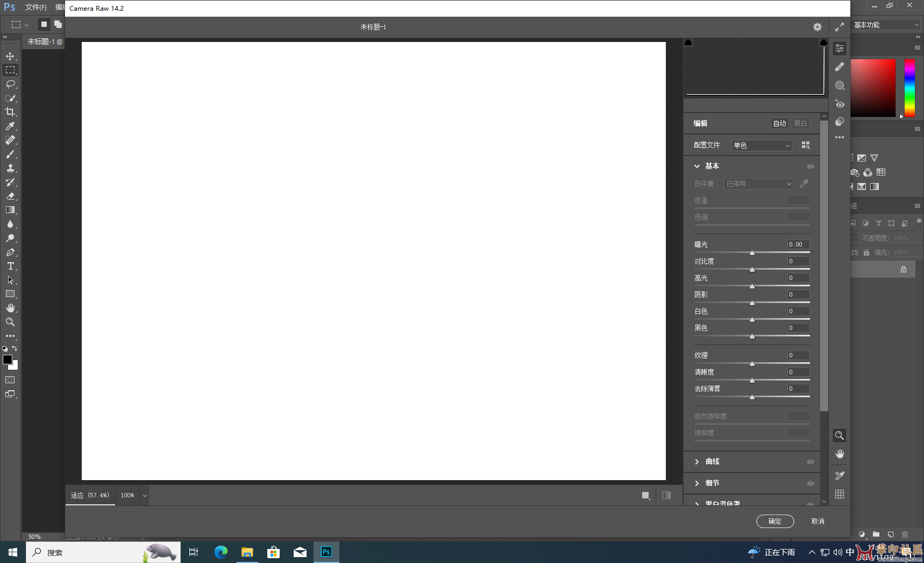Select the Hand tool in left toolbar
This screenshot has width=924, height=563.
point(10,308)
